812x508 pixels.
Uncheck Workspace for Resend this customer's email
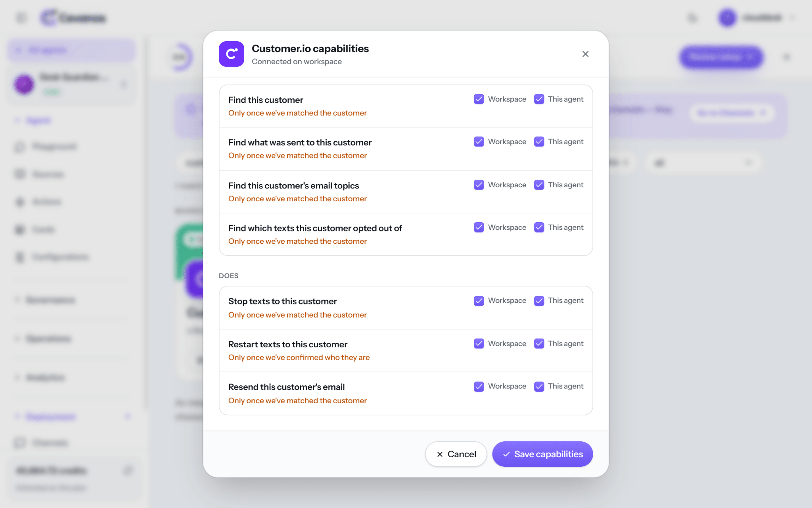479,387
